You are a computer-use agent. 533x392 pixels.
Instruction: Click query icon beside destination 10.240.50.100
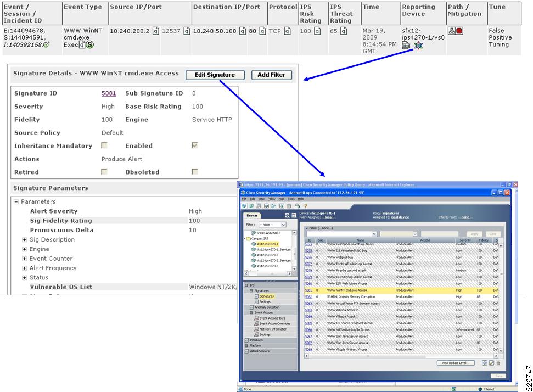243,31
